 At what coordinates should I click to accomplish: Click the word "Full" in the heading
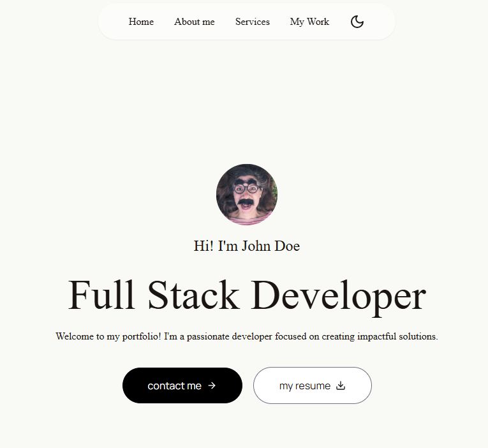point(101,294)
